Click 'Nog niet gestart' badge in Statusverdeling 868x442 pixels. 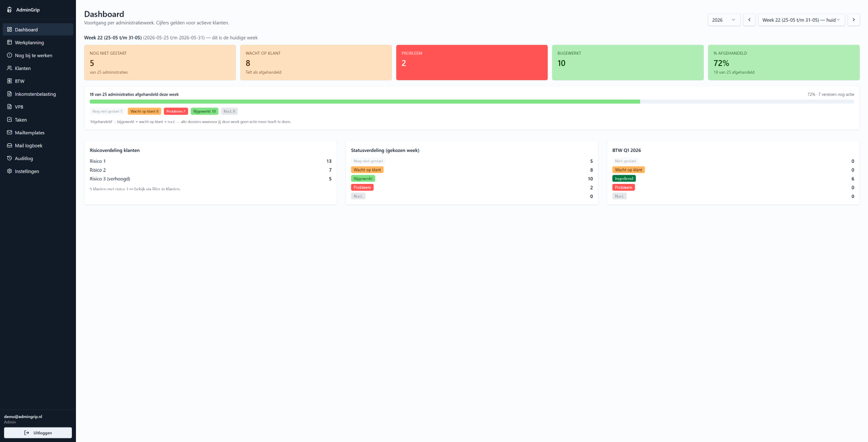pyautogui.click(x=368, y=161)
